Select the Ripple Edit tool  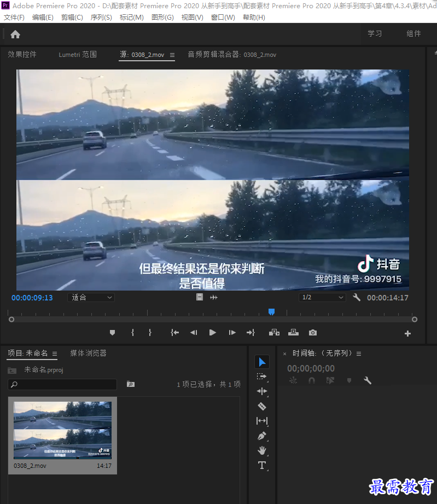click(262, 391)
